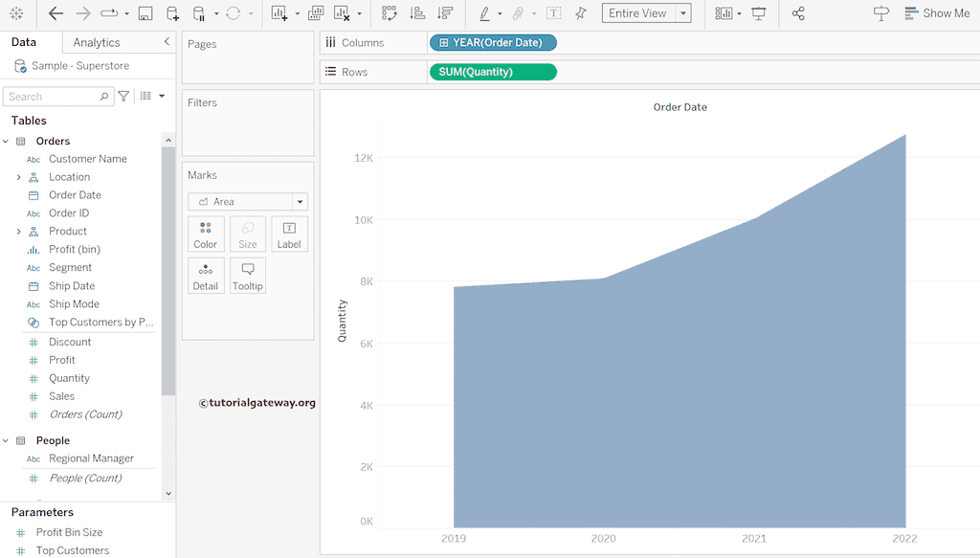980x558 pixels.
Task: Undo the last action with back arrow
Action: [x=56, y=13]
